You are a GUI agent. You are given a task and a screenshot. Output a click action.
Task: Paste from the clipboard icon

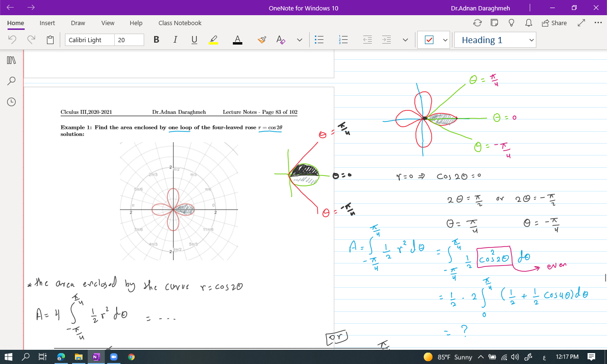click(x=50, y=40)
